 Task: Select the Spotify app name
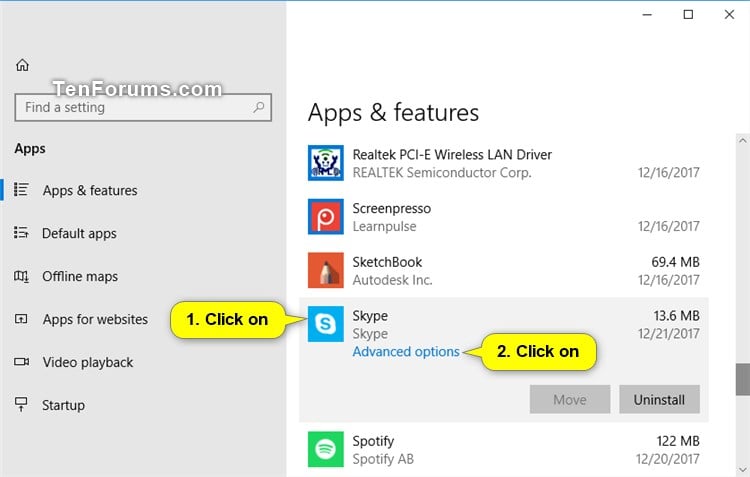(x=373, y=442)
